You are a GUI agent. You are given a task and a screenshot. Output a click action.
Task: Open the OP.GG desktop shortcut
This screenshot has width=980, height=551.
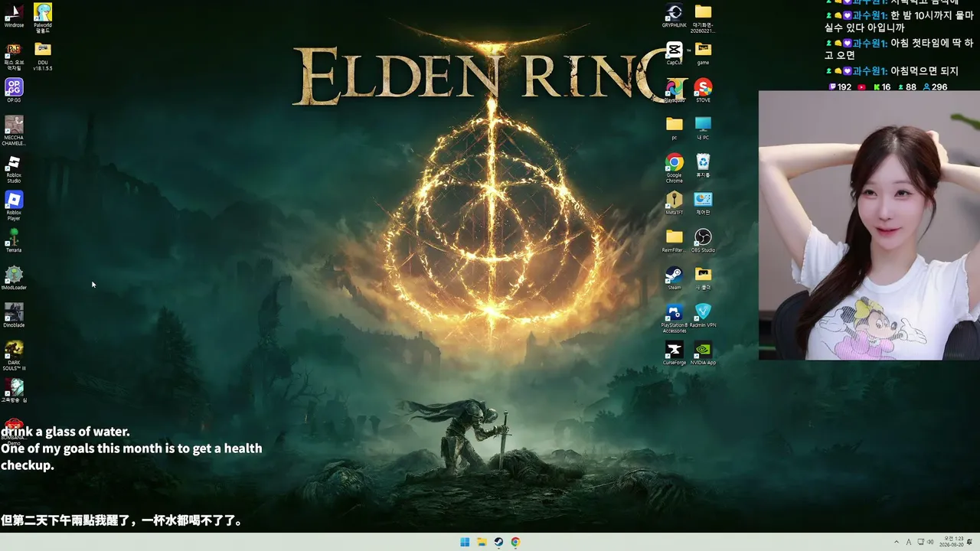14,90
